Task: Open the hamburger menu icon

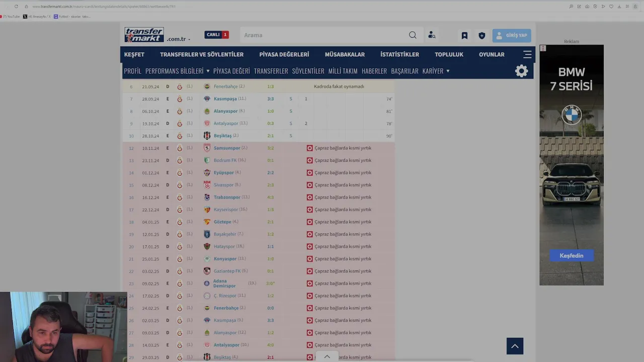Action: click(527, 54)
